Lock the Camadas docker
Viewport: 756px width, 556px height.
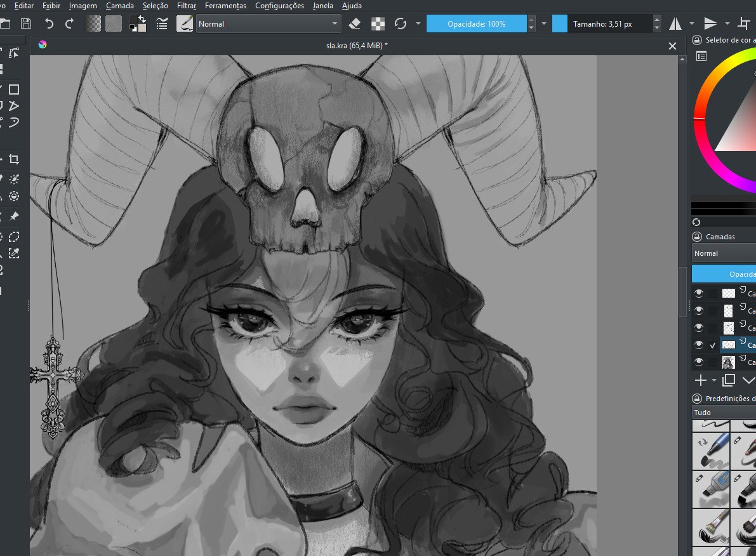click(697, 237)
